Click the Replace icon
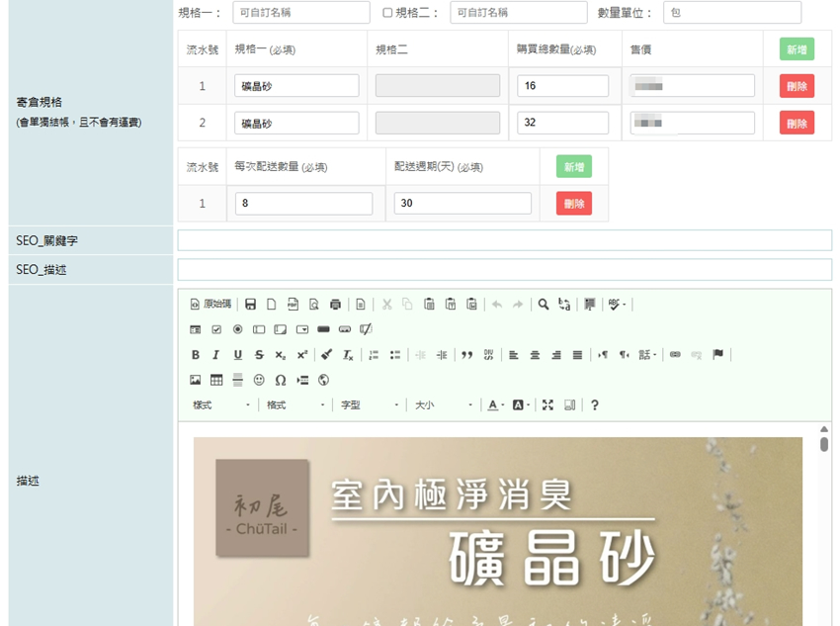The image size is (840, 626). [564, 305]
